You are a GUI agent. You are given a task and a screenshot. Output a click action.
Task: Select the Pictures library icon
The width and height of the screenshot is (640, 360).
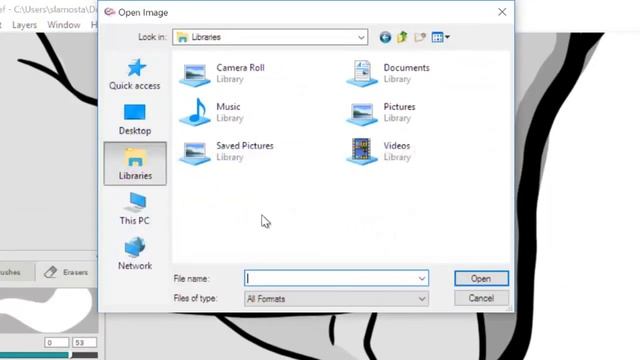pos(362,113)
